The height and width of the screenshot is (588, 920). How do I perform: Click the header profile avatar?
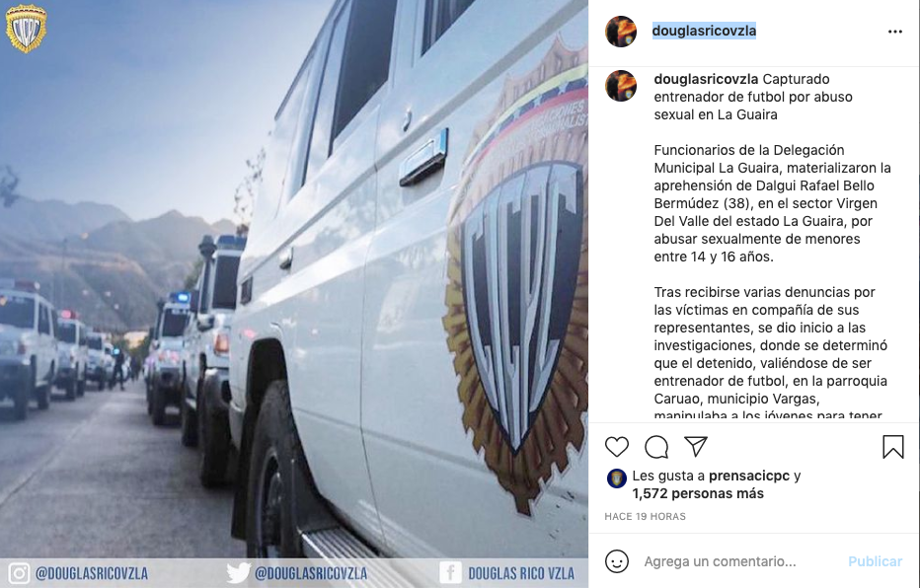coord(621,31)
